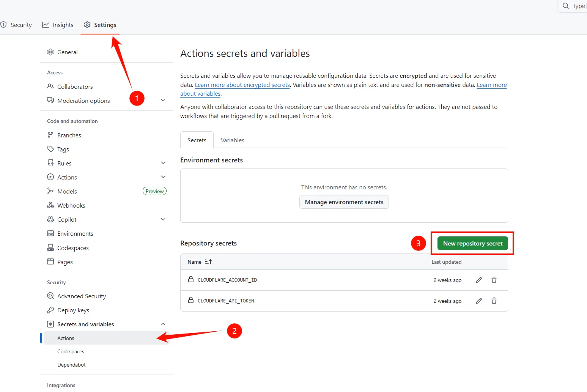
Task: Click the Branches icon in sidebar
Action: click(50, 135)
